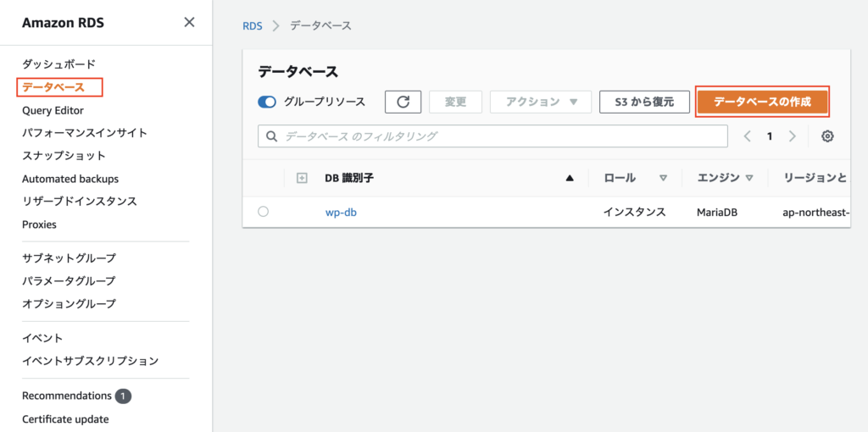Open ダッシュボード in the sidebar

(x=58, y=64)
